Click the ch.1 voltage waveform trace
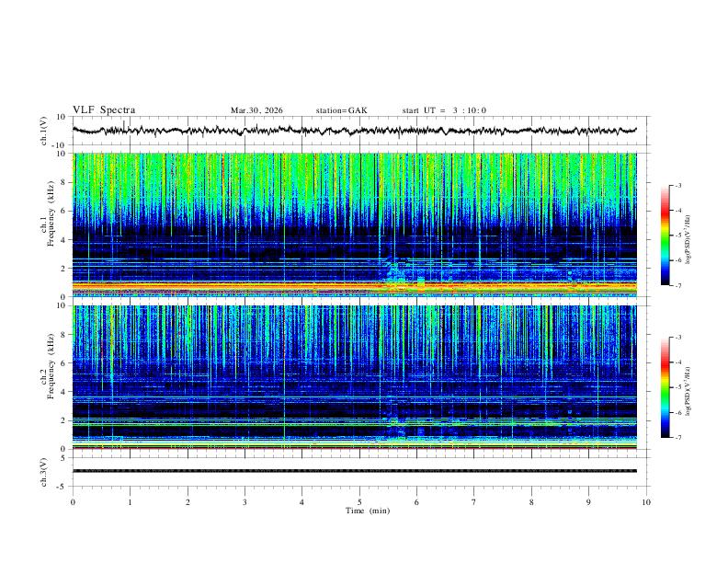This screenshot has height=563, width=728. pos(354,131)
